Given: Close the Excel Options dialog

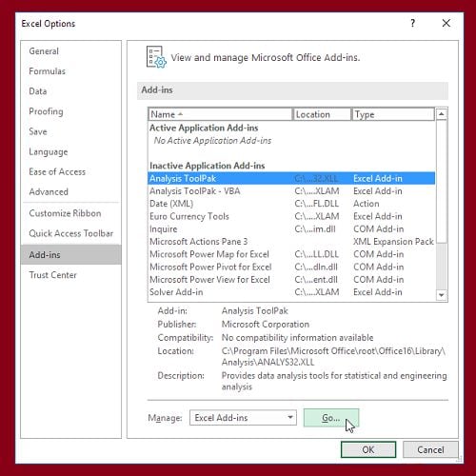Looking at the screenshot, I should 446,23.
